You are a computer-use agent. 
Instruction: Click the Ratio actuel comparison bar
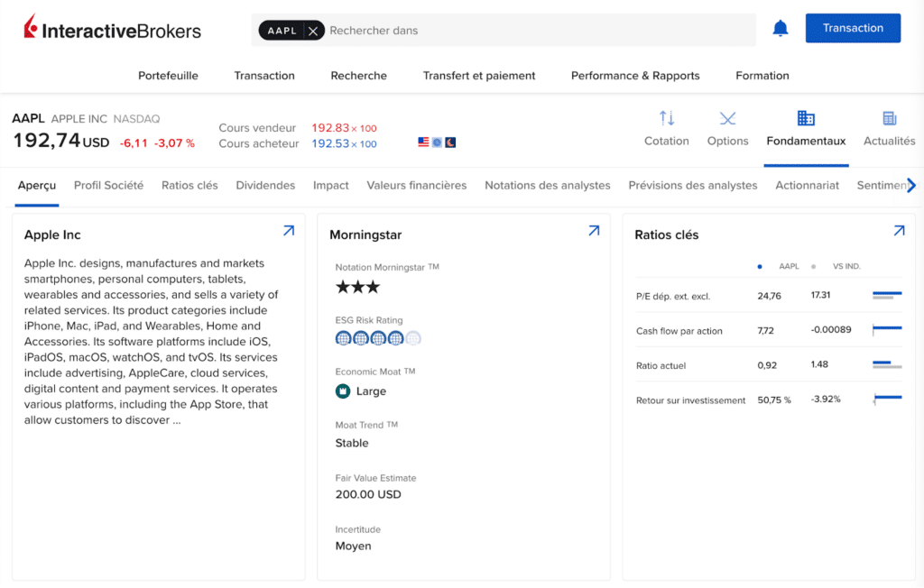887,364
